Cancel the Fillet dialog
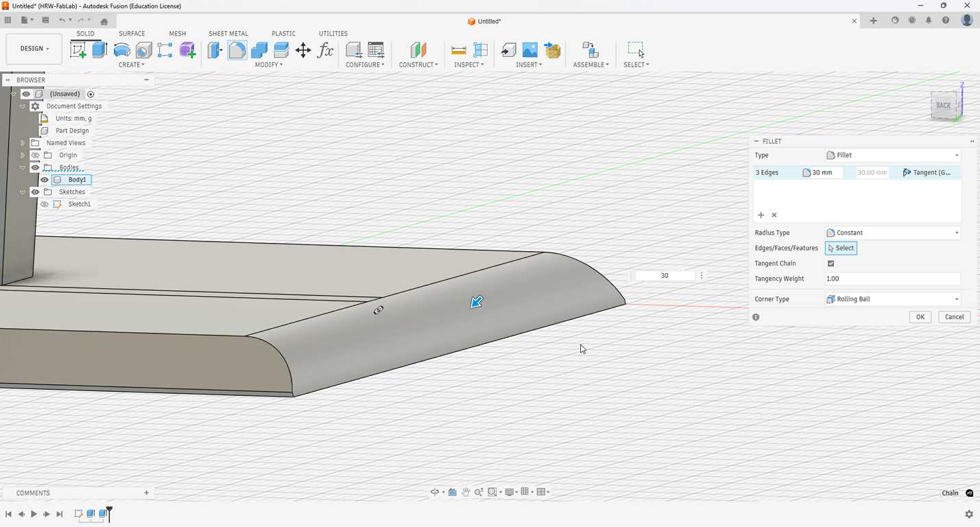The width and height of the screenshot is (980, 527). point(954,317)
